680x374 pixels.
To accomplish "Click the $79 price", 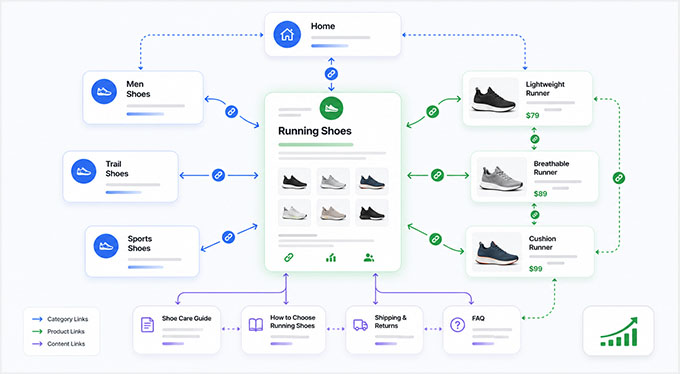I will (x=533, y=115).
